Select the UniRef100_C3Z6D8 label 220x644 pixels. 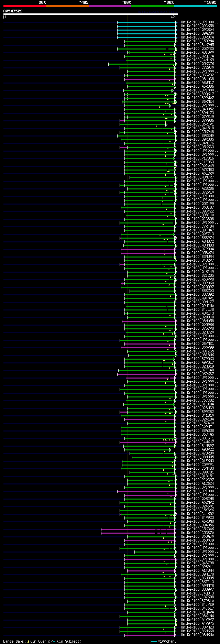tap(197, 597)
